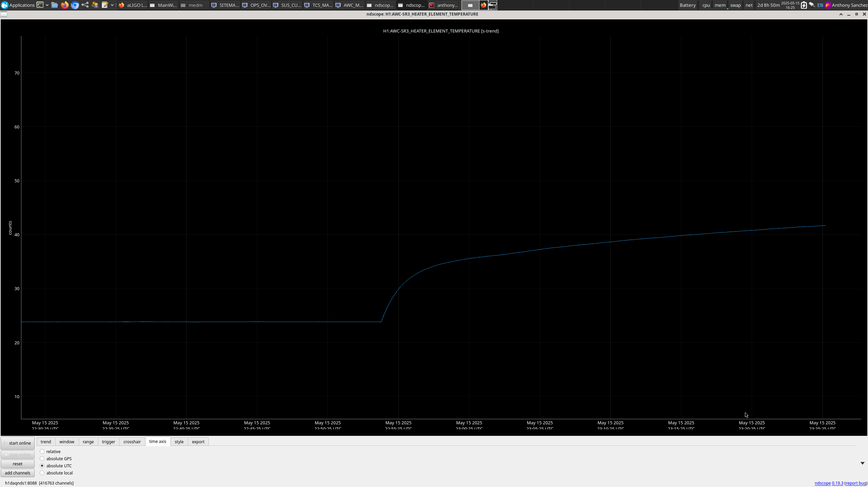The image size is (868, 487).
Task: Open the panel clock showing 2025-05-15 16:25
Action: [790, 5]
